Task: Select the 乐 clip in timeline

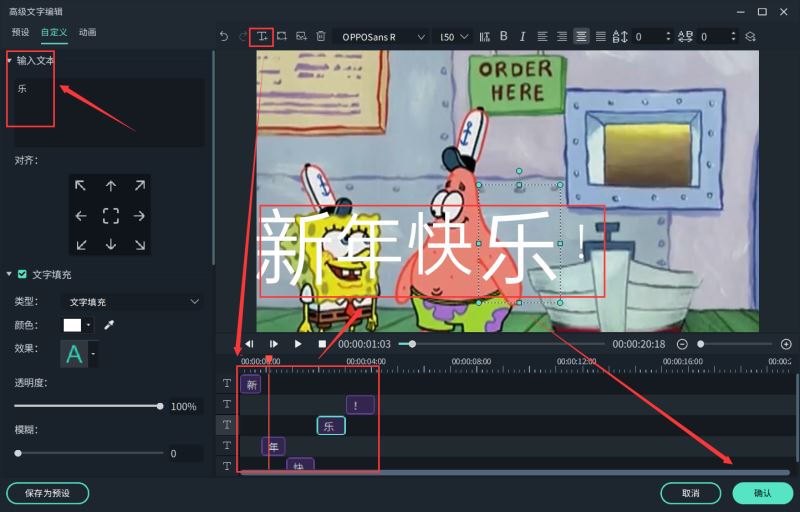Action: tap(331, 425)
